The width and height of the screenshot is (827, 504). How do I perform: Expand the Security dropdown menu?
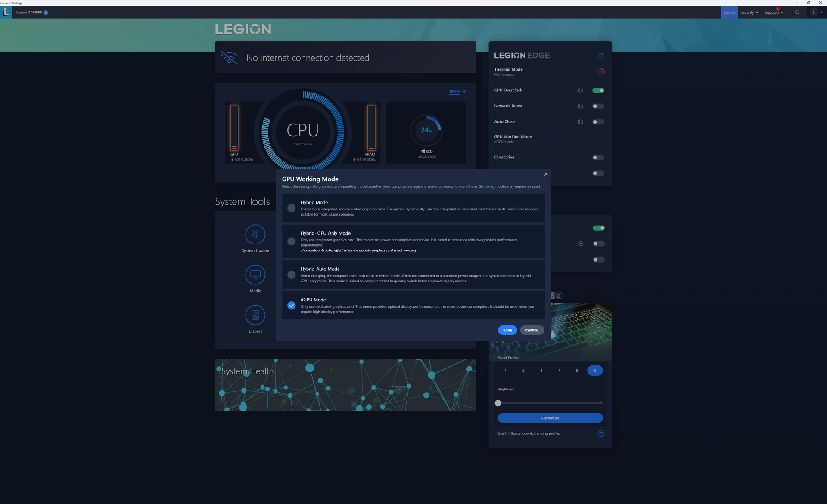point(749,12)
